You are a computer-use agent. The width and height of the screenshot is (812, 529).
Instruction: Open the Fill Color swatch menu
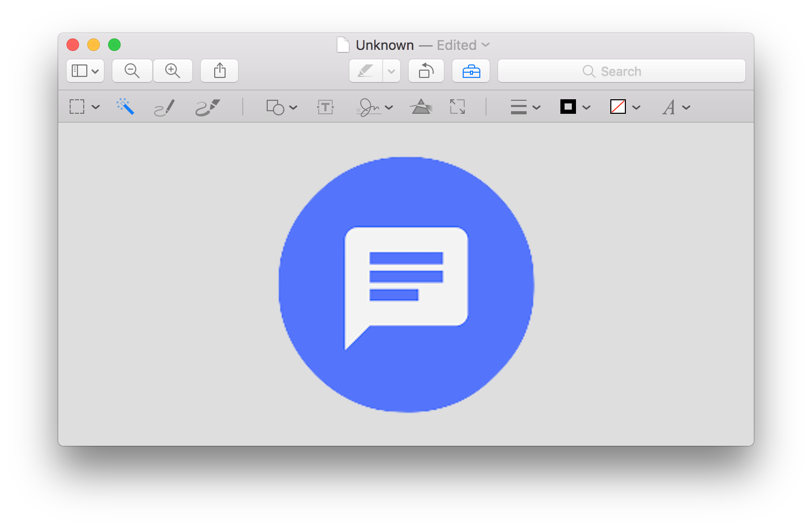point(625,107)
